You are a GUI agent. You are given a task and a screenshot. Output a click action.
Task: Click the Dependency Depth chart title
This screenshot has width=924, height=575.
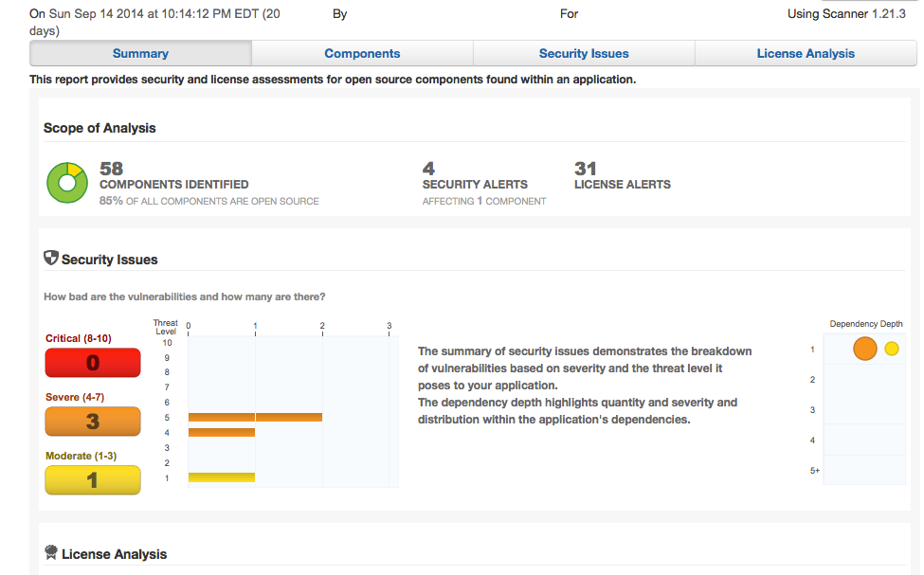[866, 324]
